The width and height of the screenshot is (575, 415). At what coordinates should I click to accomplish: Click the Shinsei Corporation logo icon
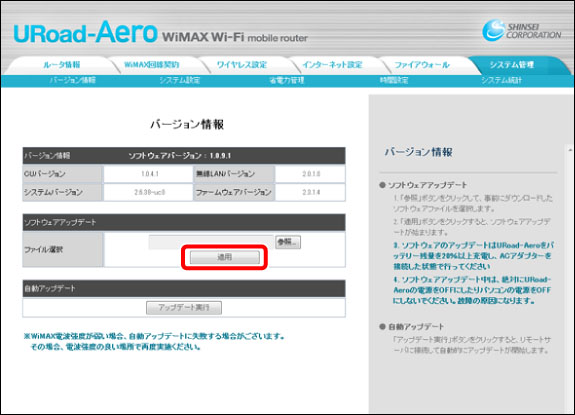tap(494, 30)
